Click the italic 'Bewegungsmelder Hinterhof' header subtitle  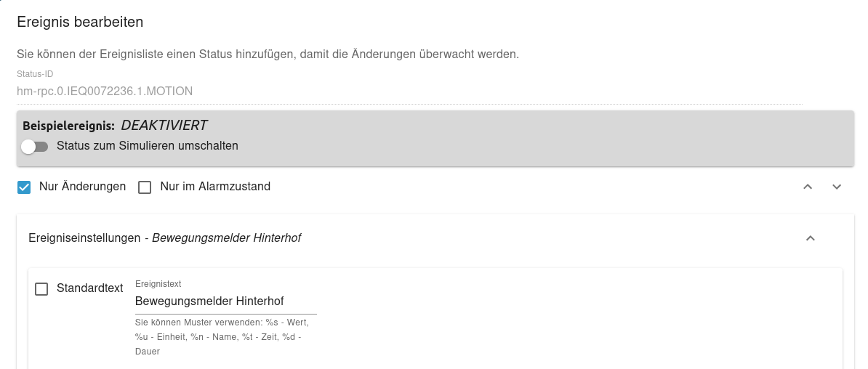tap(226, 238)
